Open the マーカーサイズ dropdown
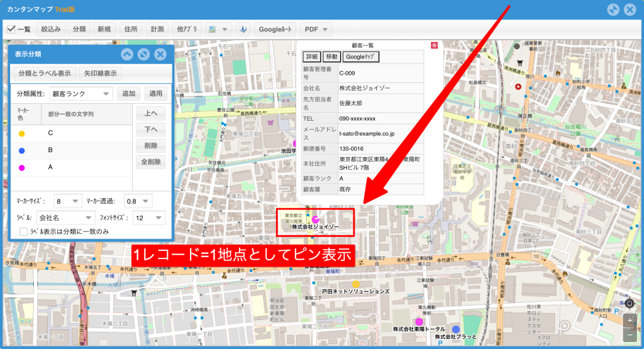This screenshot has height=349, width=644. pyautogui.click(x=68, y=201)
